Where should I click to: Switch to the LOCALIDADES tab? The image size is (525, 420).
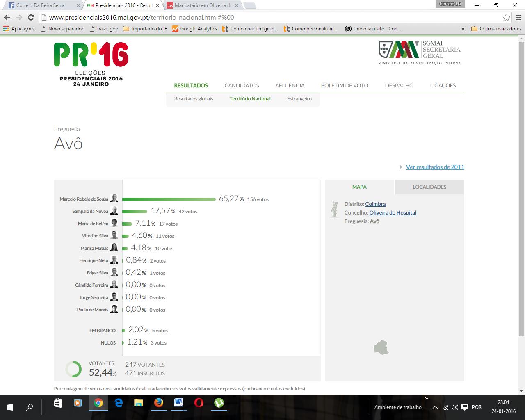click(x=429, y=187)
